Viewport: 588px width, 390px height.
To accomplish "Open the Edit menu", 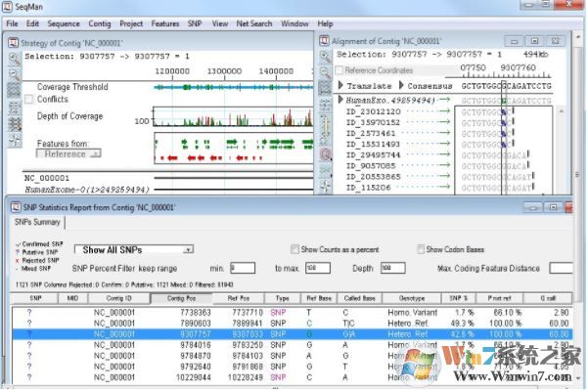I will (32, 23).
